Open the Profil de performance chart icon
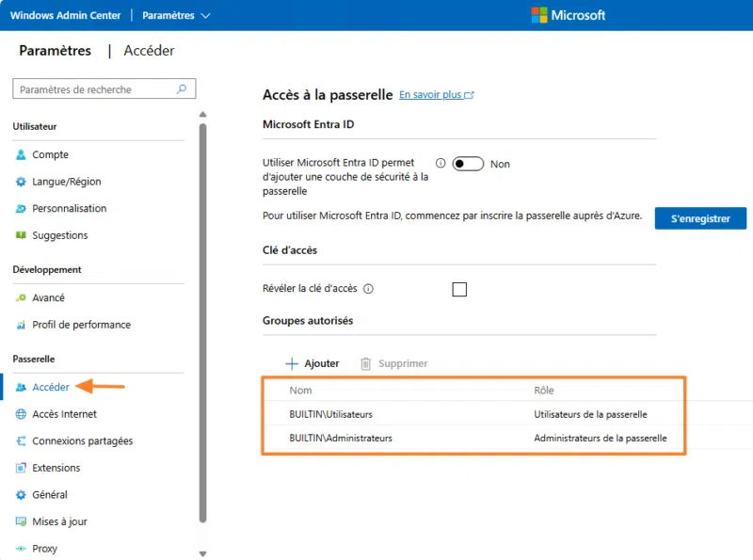 [x=21, y=325]
